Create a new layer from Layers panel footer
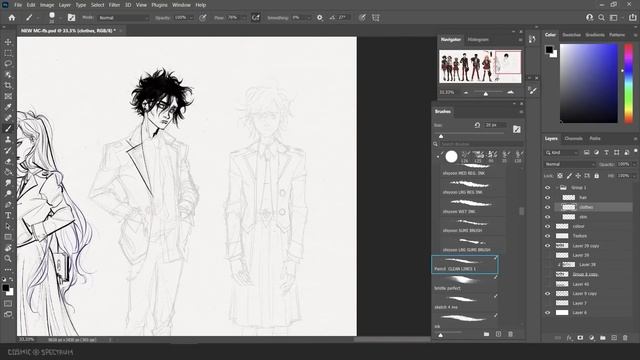The image size is (640, 360). [x=614, y=338]
